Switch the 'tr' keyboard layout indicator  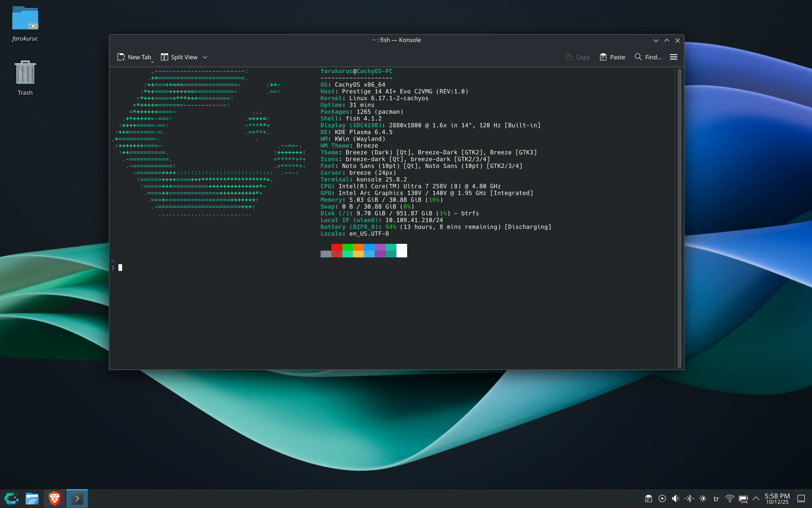(x=716, y=499)
